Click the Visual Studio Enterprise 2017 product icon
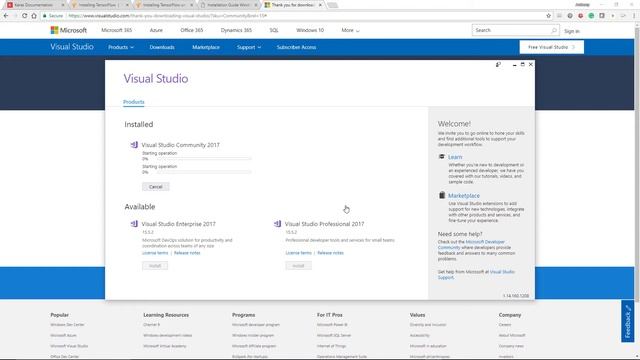Screen dimensions: 640x360 click(x=134, y=224)
